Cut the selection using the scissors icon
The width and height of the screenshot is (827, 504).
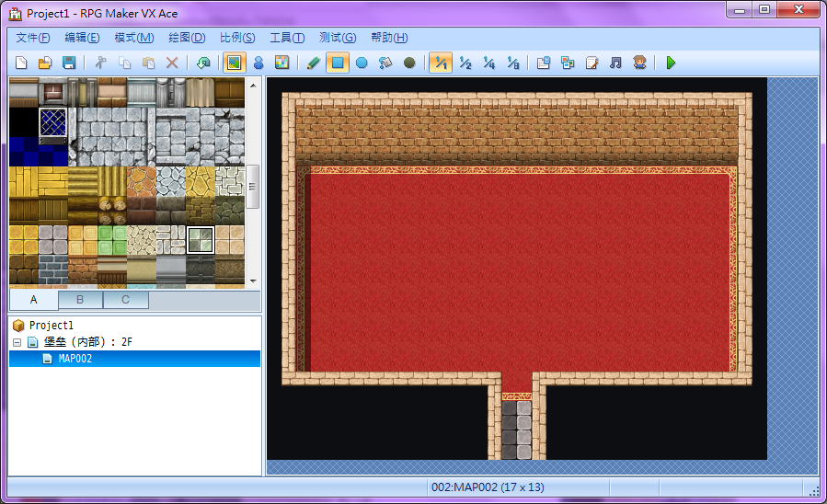coord(100,63)
